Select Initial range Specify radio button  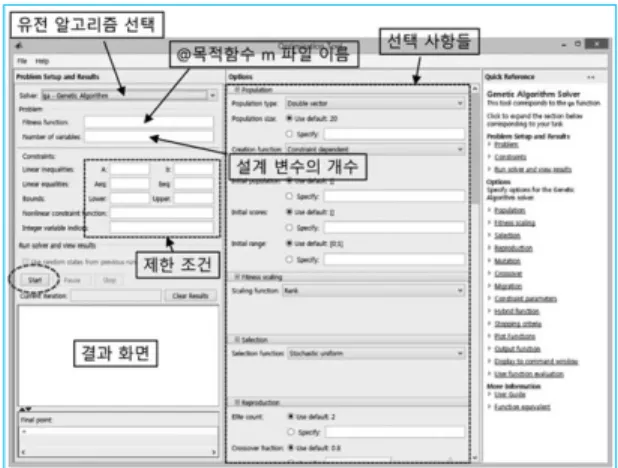pyautogui.click(x=289, y=259)
